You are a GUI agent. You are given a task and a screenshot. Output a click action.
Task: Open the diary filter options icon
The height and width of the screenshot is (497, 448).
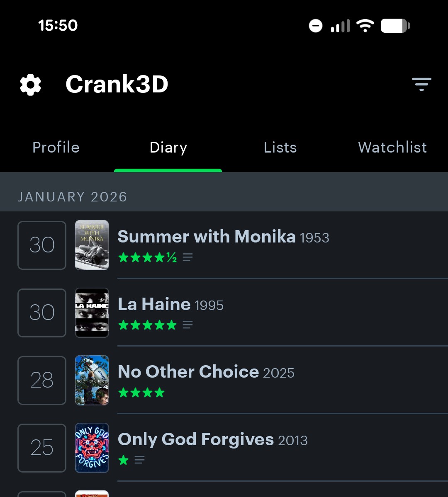click(x=421, y=84)
